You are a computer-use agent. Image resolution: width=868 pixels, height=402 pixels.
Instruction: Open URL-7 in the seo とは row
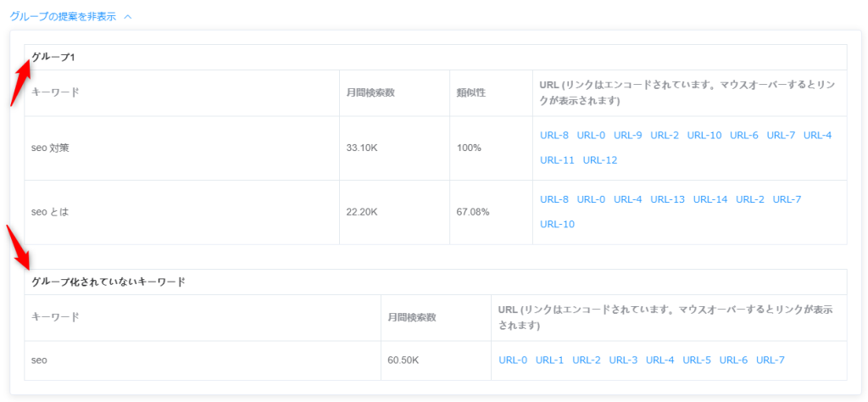click(x=787, y=199)
